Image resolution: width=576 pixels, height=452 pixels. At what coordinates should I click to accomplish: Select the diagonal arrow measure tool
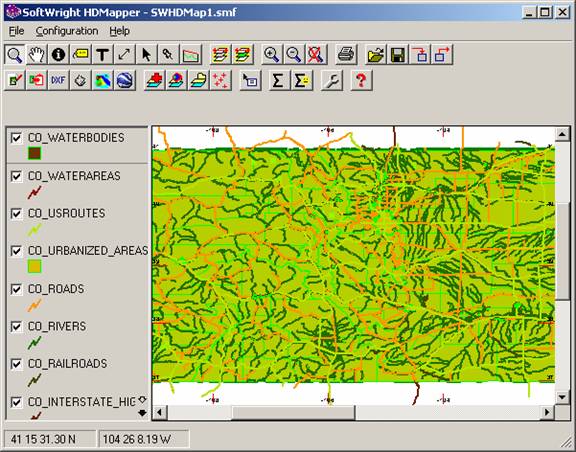click(x=124, y=55)
